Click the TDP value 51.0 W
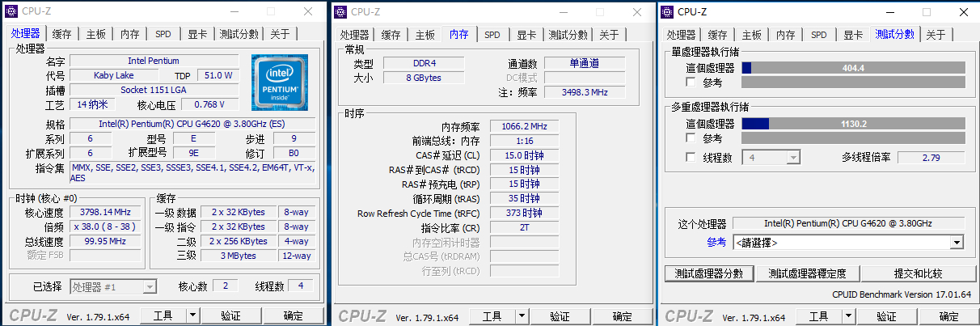 coord(218,75)
